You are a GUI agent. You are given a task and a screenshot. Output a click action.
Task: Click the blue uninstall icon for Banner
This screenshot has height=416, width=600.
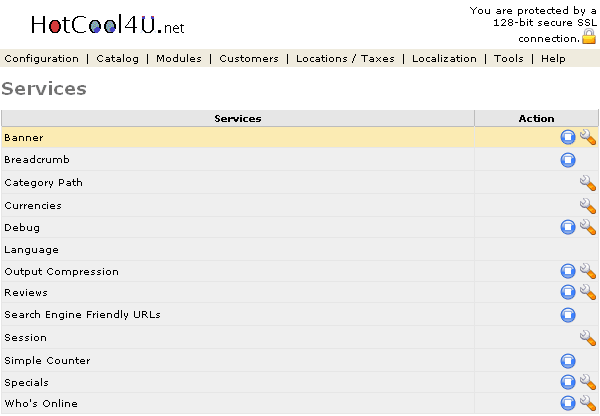(x=568, y=138)
